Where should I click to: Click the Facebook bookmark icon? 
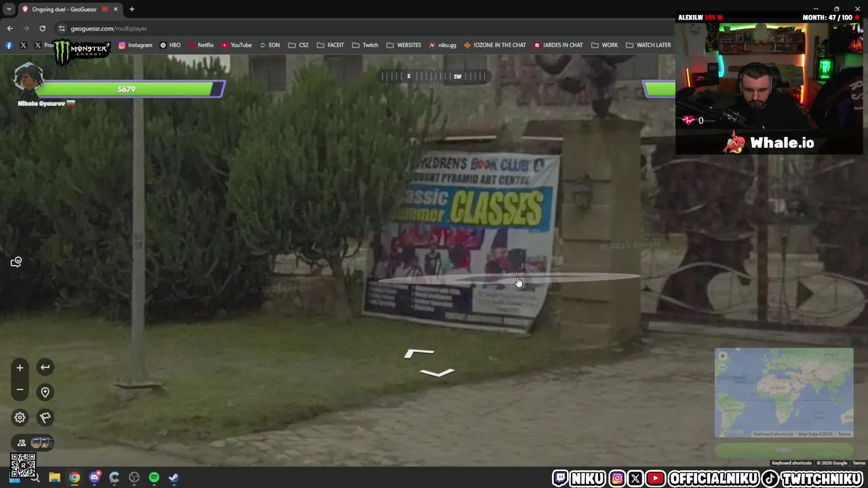tap(9, 45)
